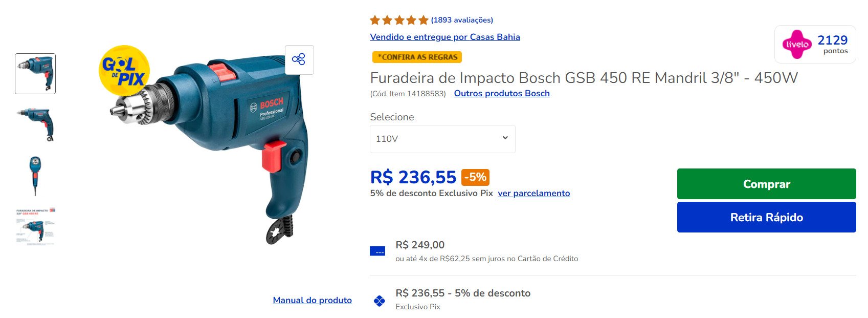Select first drill thumbnail image
Screen dimensions: 868x318
(35, 74)
